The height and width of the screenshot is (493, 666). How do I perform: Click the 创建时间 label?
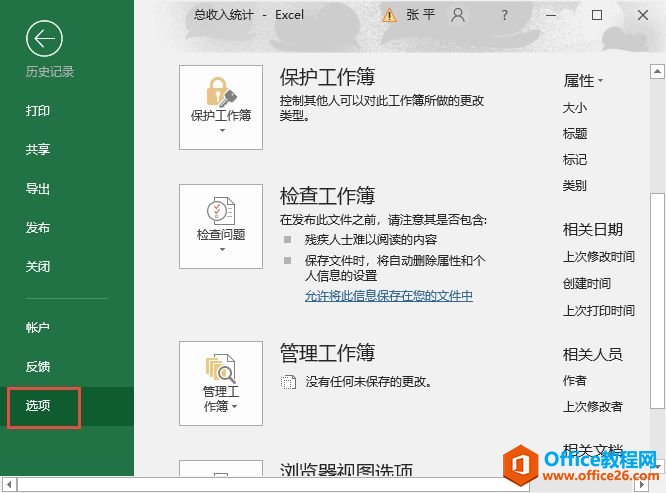tap(587, 283)
